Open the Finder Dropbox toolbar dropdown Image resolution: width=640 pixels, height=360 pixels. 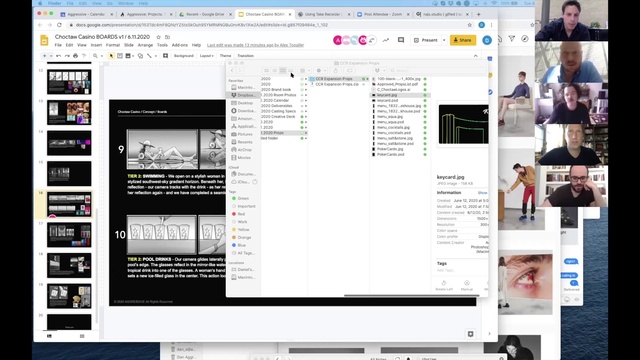379,71
